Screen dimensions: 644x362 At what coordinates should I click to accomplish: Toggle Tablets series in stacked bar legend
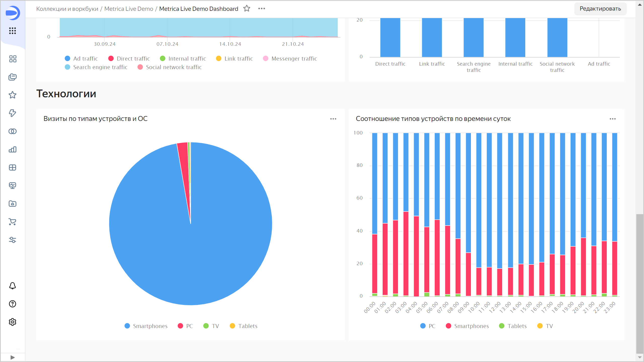click(513, 326)
